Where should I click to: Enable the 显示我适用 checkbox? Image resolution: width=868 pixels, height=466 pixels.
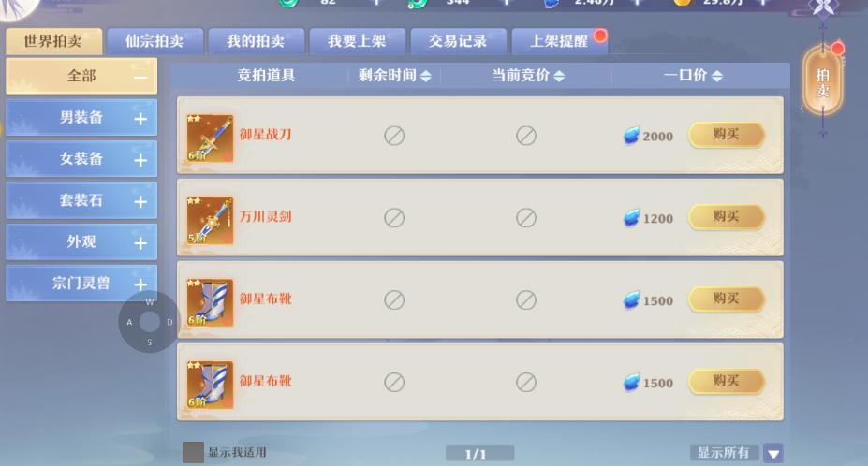[x=193, y=452]
